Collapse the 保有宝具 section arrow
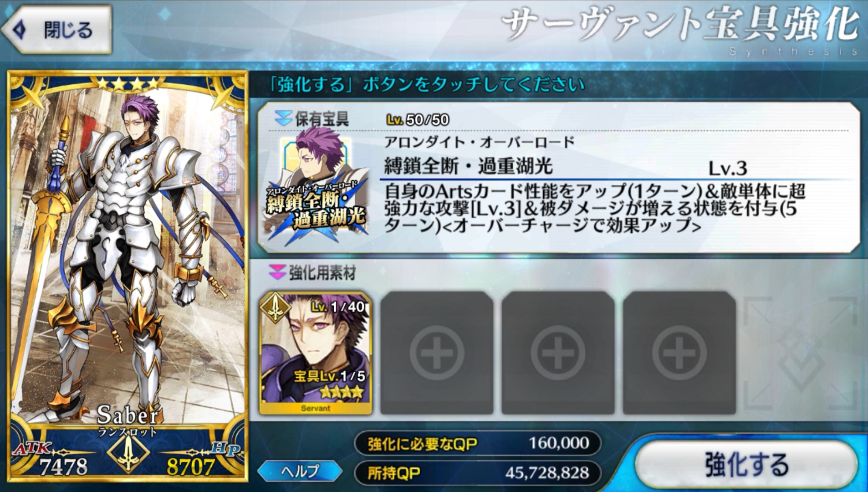Viewport: 868px width, 492px height. pos(282,118)
